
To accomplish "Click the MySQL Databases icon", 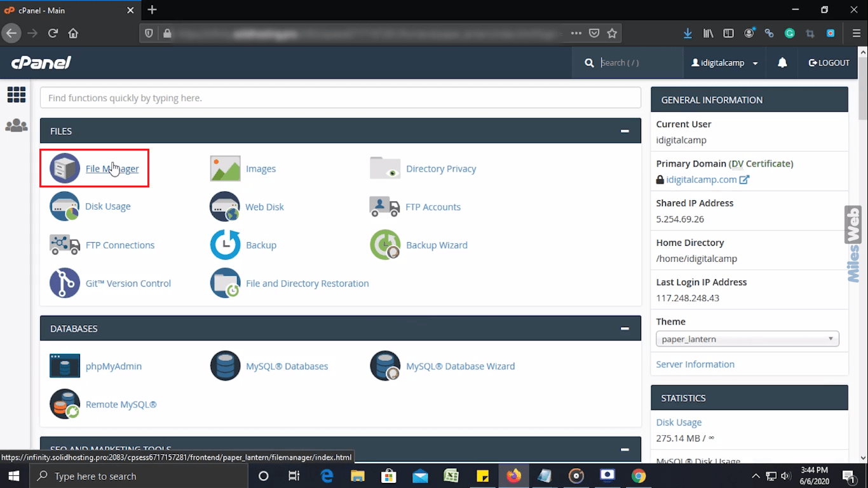I will (x=225, y=366).
